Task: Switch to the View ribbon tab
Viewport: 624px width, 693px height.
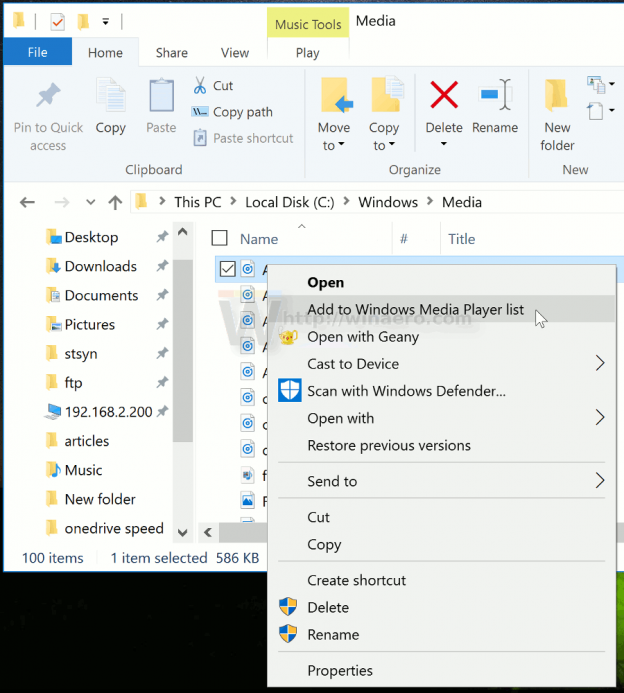Action: pyautogui.click(x=235, y=53)
